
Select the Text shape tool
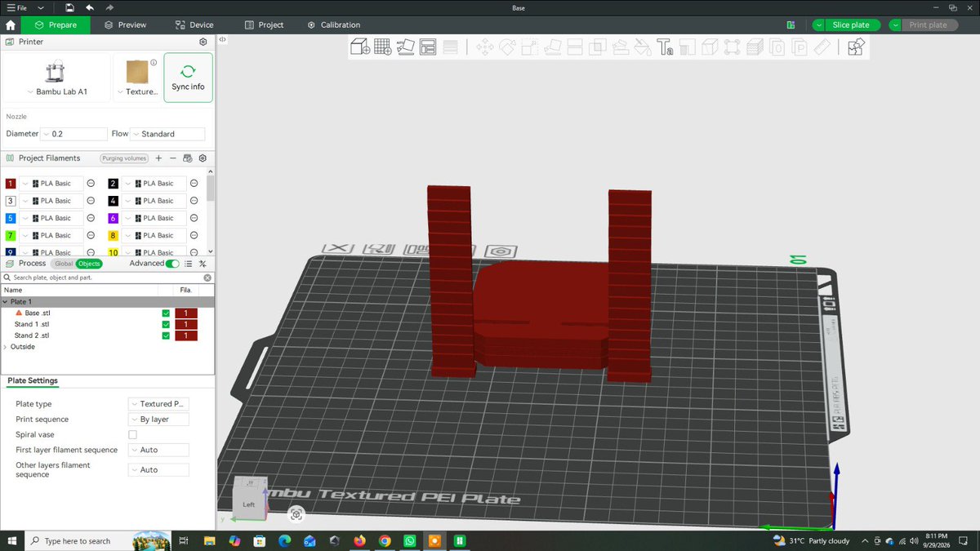click(x=665, y=47)
